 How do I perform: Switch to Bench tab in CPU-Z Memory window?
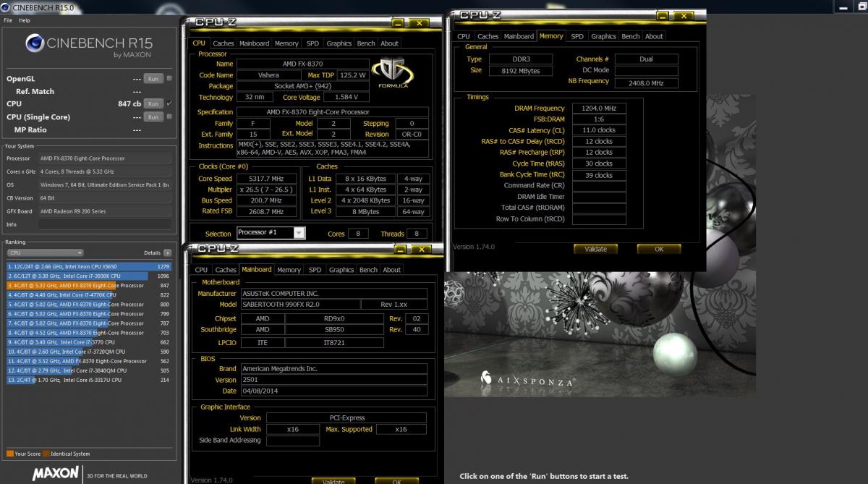tap(631, 36)
